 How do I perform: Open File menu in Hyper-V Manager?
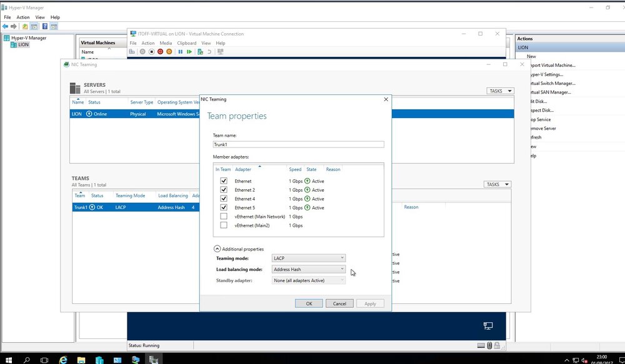(7, 17)
